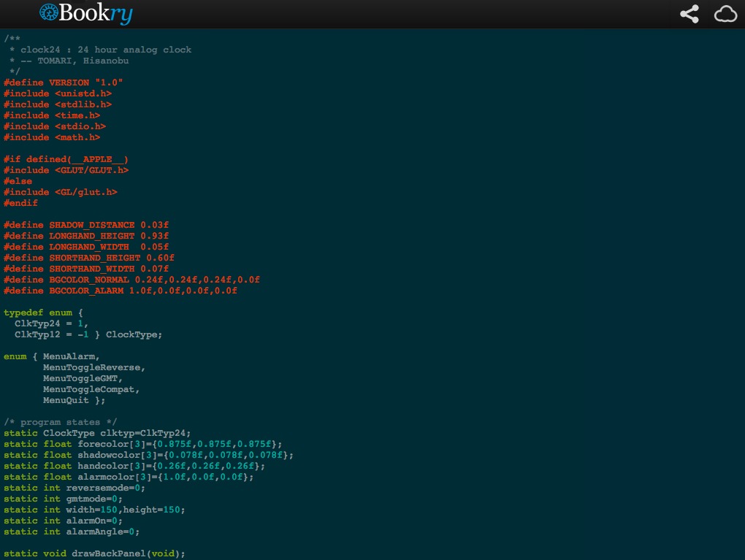Click the "SHADOW_DISTANCE 0.03f" define
Screen dimensions: 745x560
point(86,225)
